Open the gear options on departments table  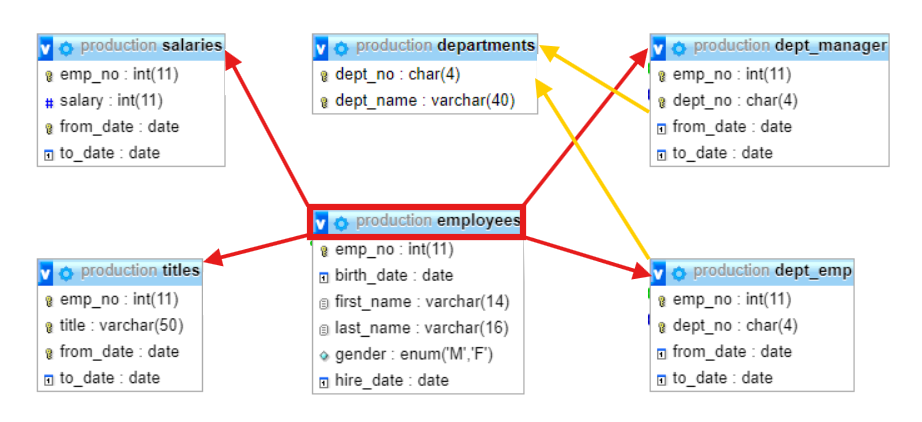point(341,48)
